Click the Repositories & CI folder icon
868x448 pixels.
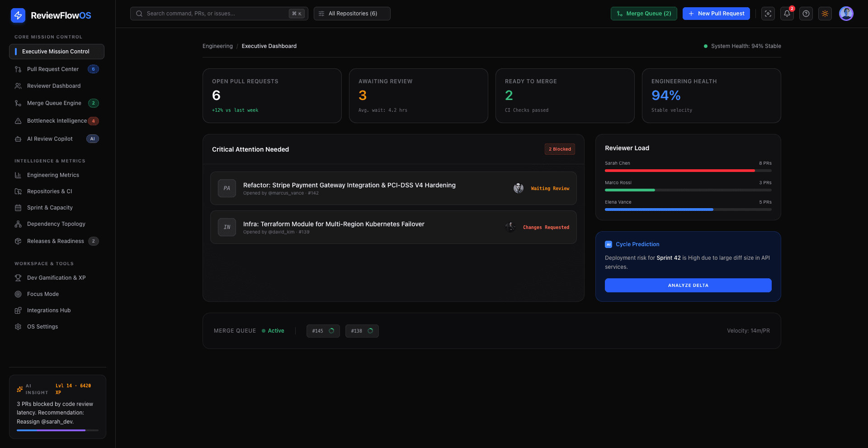coord(18,191)
